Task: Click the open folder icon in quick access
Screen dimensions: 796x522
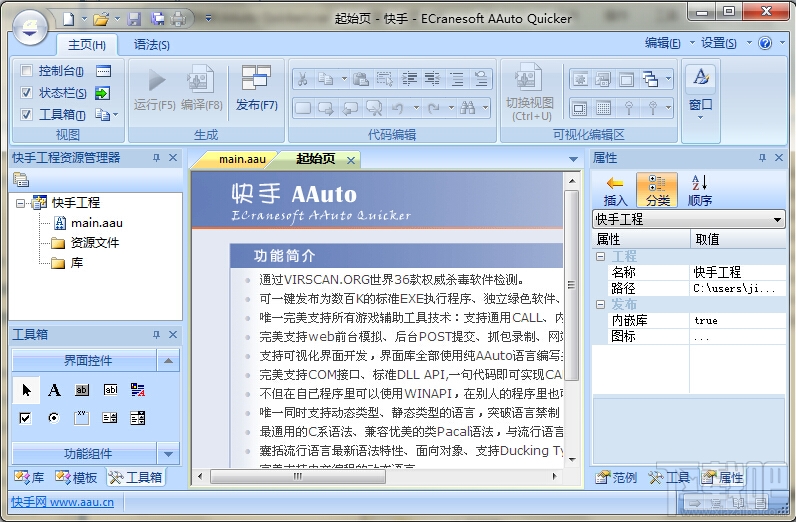Action: tap(101, 19)
